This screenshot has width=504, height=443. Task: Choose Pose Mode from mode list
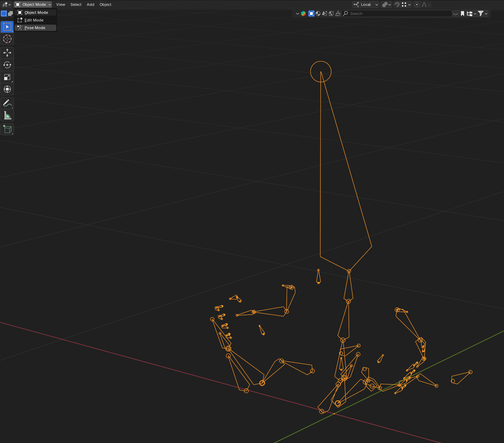point(35,28)
